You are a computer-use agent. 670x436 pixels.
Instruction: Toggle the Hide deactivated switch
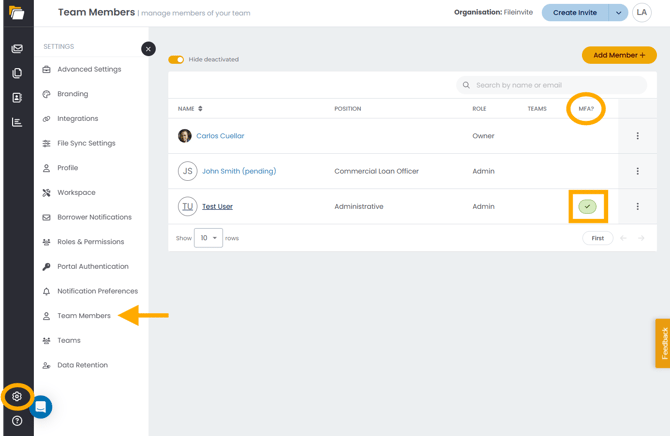pyautogui.click(x=176, y=60)
